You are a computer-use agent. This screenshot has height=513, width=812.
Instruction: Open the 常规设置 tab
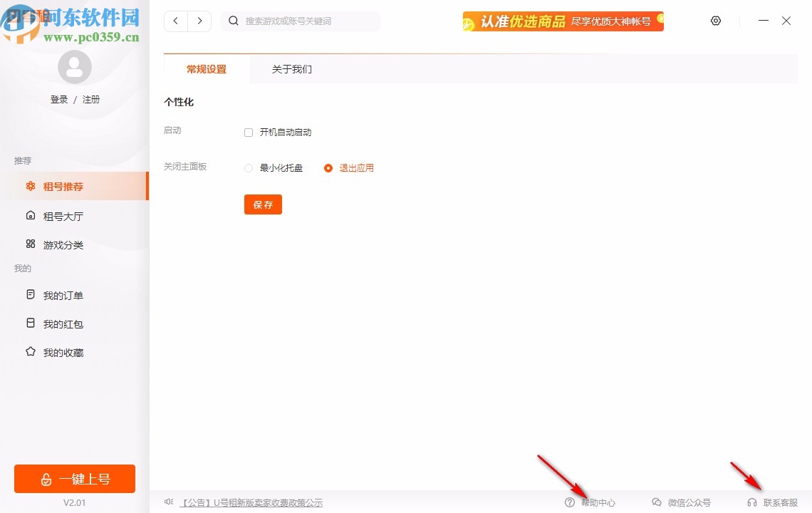tap(206, 69)
